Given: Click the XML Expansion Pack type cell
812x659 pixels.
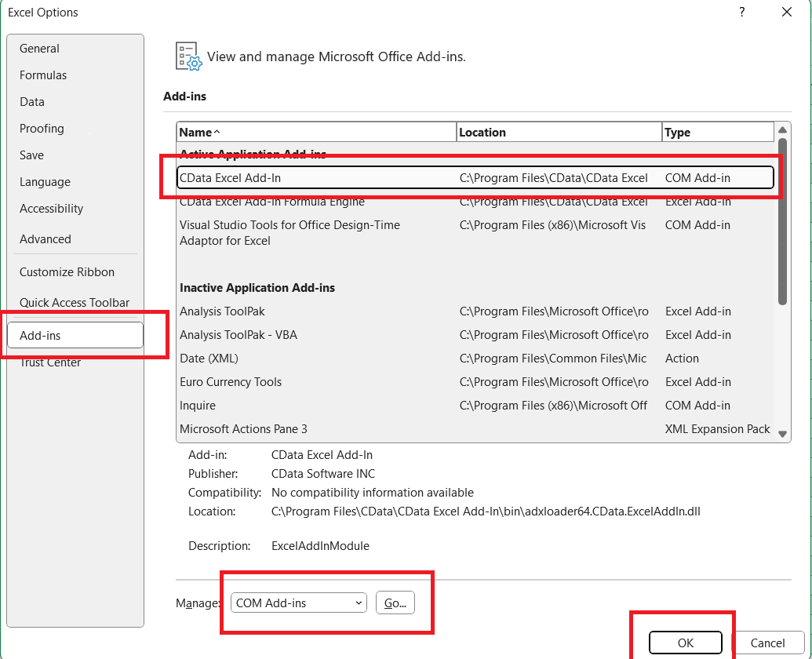Looking at the screenshot, I should pyautogui.click(x=717, y=429).
